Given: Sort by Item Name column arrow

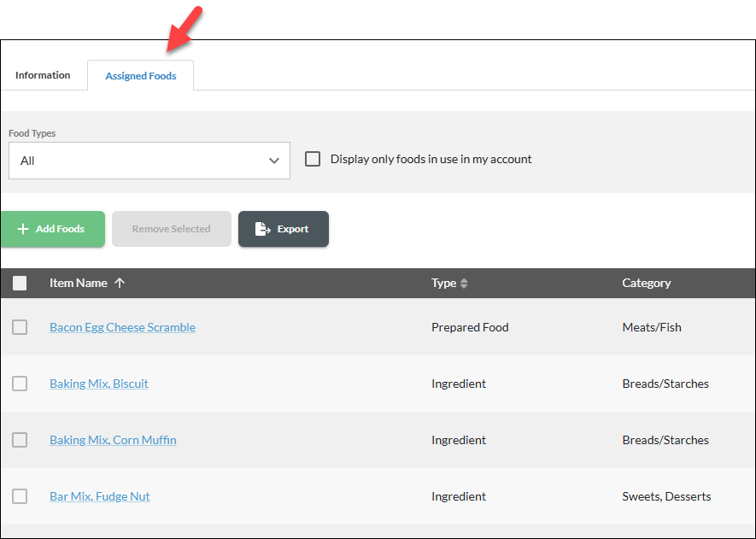Looking at the screenshot, I should [120, 283].
